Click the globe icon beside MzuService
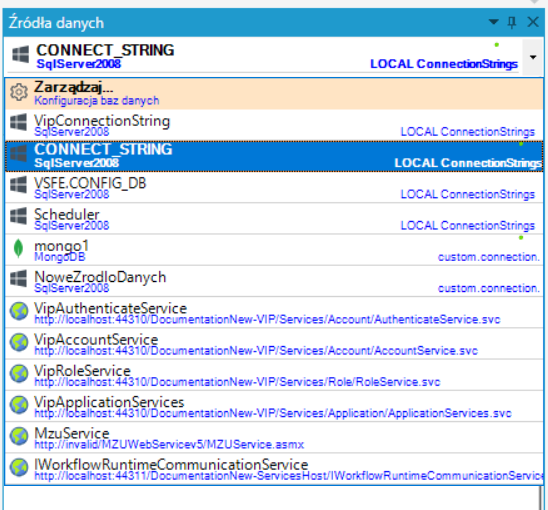Image resolution: width=548 pixels, height=510 pixels. (19, 436)
